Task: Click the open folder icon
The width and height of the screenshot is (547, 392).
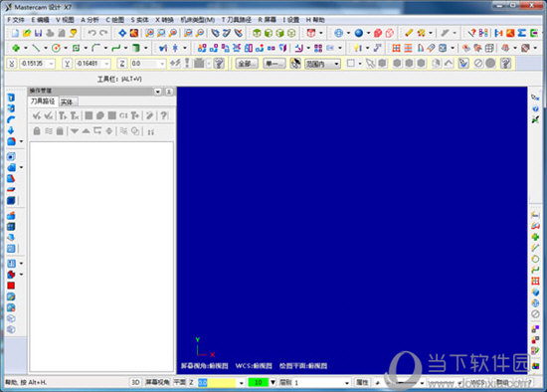Action: tap(27, 33)
